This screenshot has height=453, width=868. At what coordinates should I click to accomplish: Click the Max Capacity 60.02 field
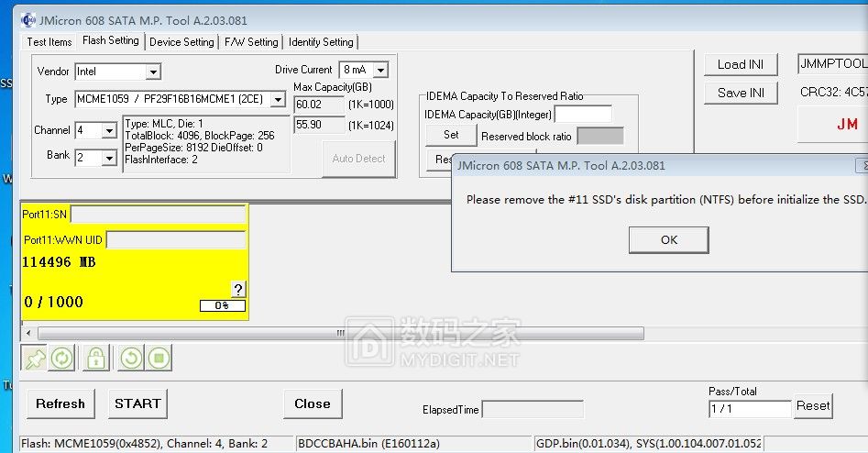click(x=319, y=105)
